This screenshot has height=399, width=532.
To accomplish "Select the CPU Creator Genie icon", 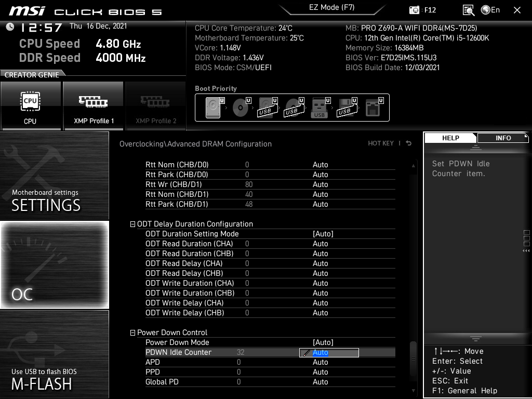I will coord(31,106).
